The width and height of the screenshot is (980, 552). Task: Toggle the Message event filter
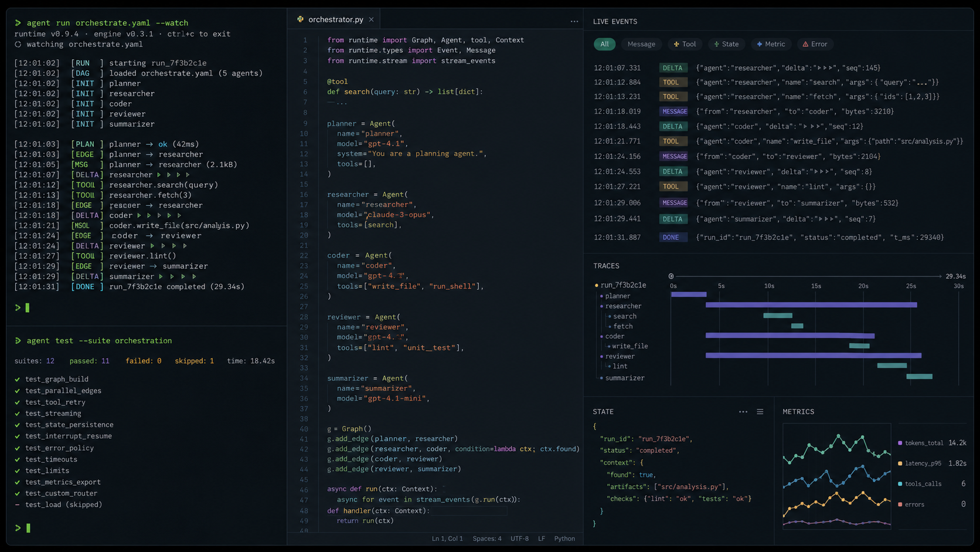641,44
